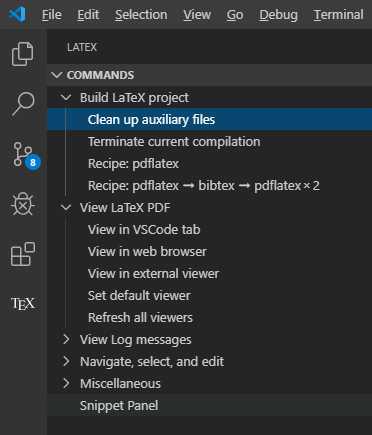
Task: Click the VS Code logo icon
Action: [17, 14]
